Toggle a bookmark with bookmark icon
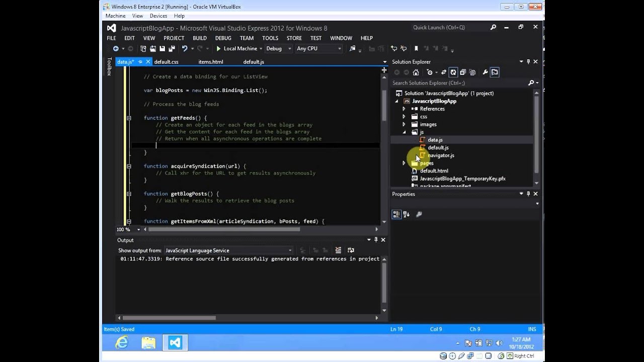Screen dimensions: 644x362 (416, 49)
